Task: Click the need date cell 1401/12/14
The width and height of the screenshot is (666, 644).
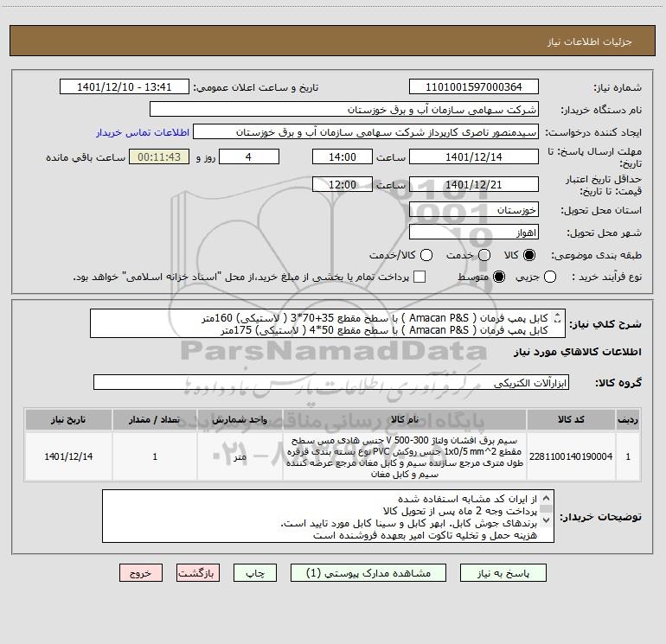Action: (x=68, y=456)
